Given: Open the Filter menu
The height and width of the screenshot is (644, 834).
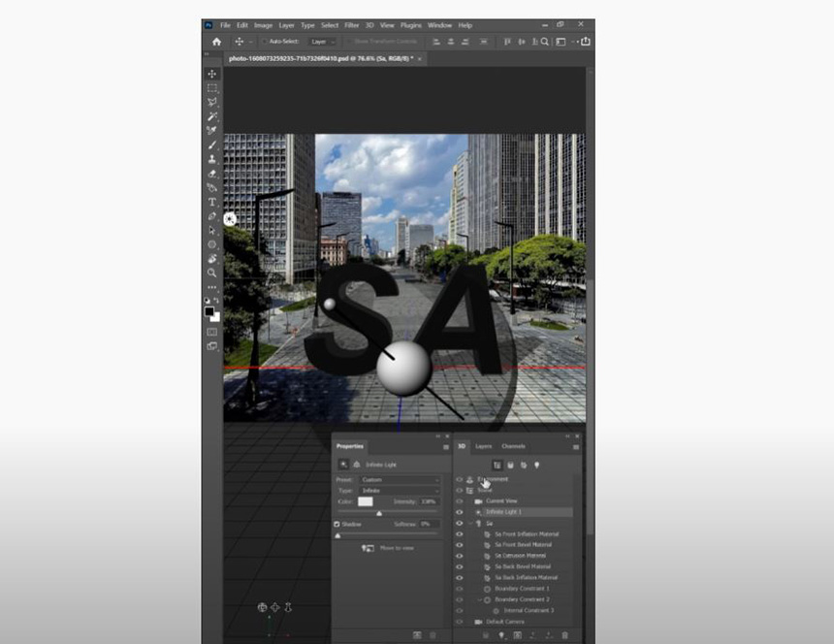Looking at the screenshot, I should coord(352,25).
